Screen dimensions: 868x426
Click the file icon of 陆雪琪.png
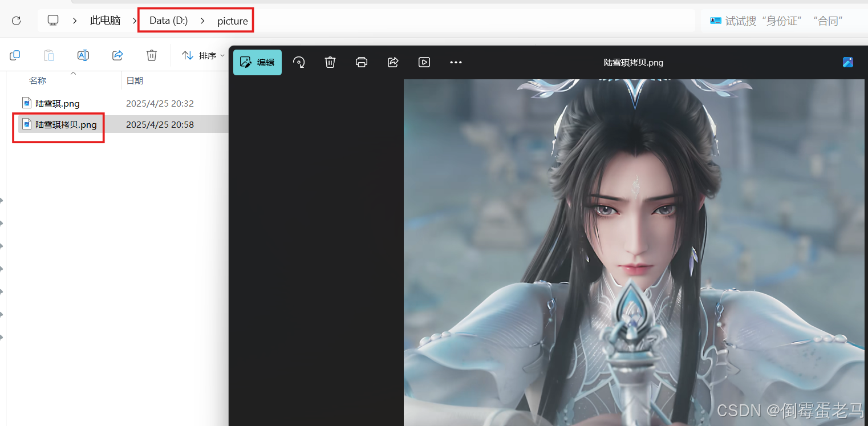(x=26, y=103)
